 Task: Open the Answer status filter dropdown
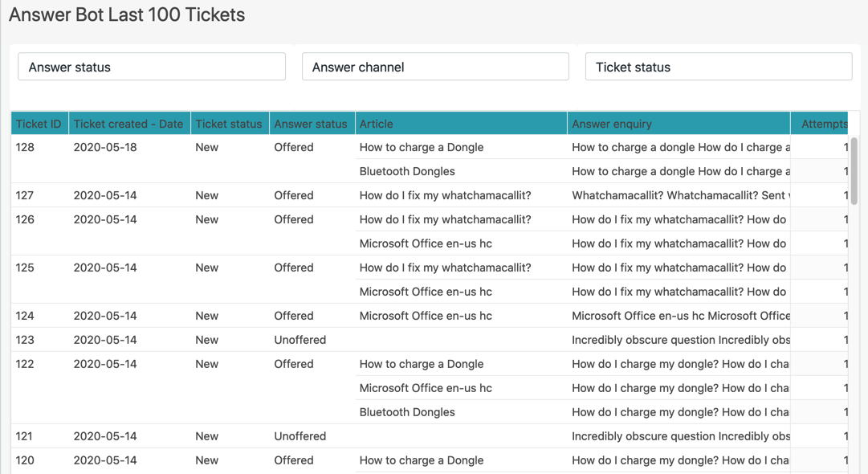point(152,67)
